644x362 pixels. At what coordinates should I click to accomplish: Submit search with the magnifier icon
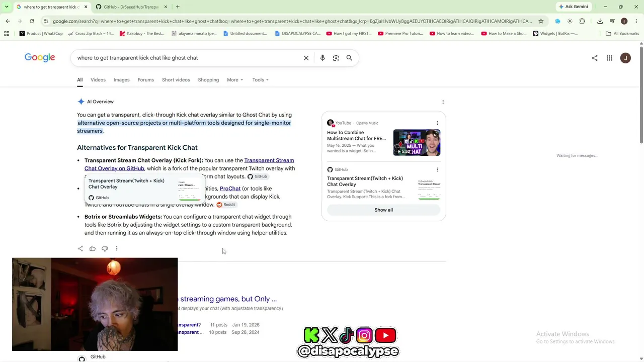(x=349, y=58)
